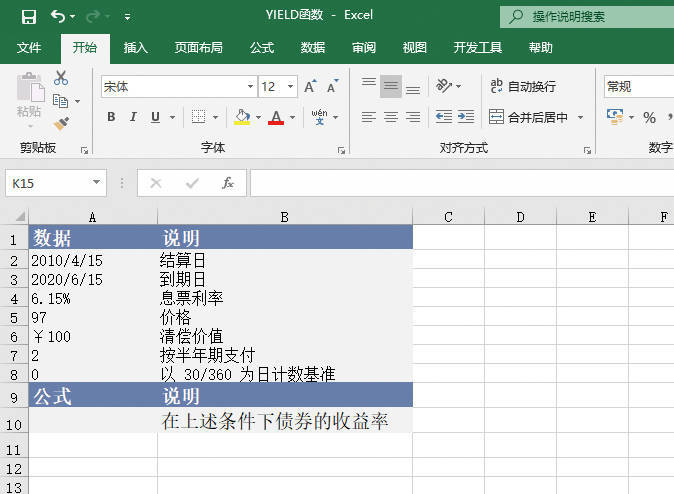Viewport: 674px width, 494px height.
Task: Toggle wrap text (自动换行)
Action: [x=523, y=87]
